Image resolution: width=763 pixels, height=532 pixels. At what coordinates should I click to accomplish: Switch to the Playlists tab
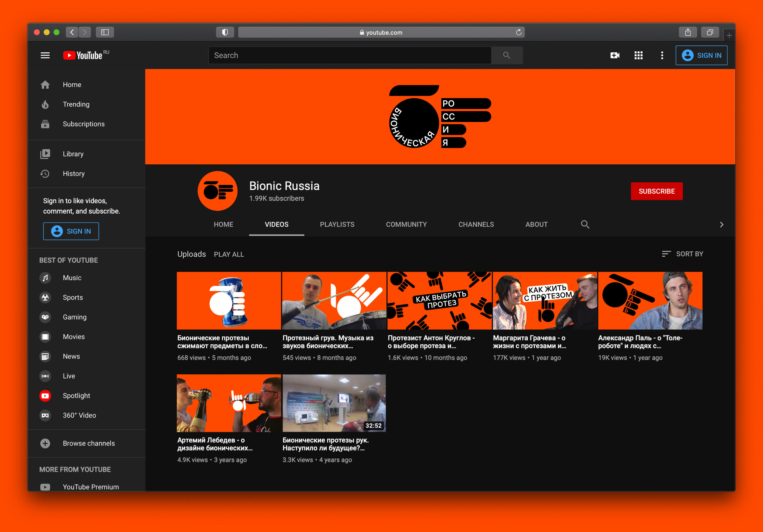(x=337, y=224)
